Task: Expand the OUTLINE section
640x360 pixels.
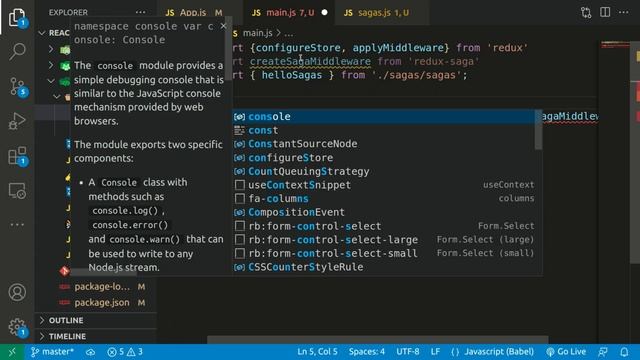Action: 96,320
